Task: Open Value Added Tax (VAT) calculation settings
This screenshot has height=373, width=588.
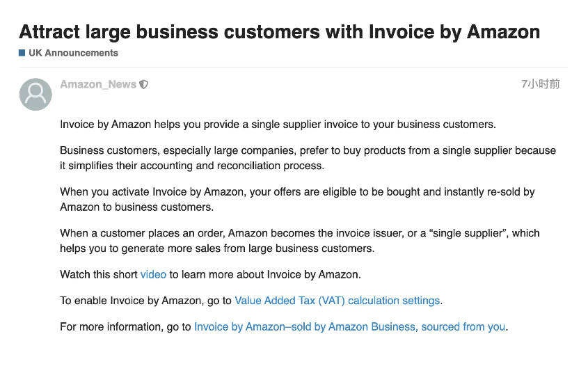Action: [x=337, y=301]
